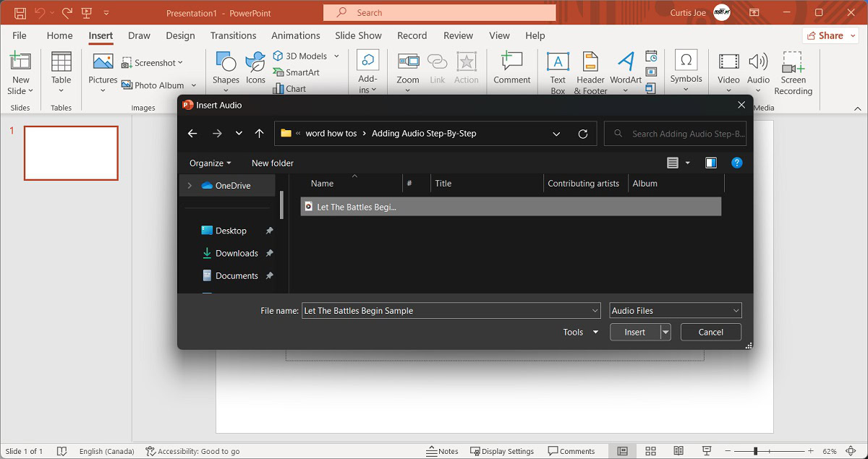
Task: Click the Up one level arrow in dialog
Action: (x=260, y=134)
